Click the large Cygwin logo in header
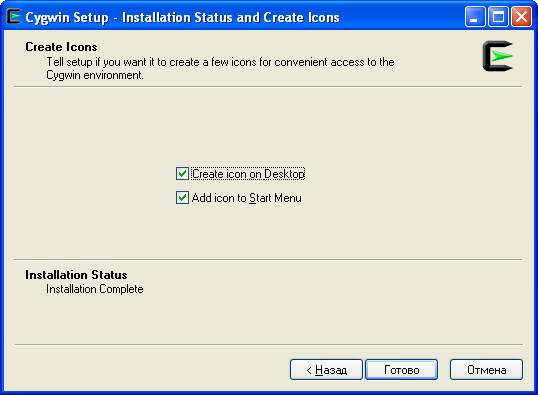538x395 pixels. [x=498, y=56]
